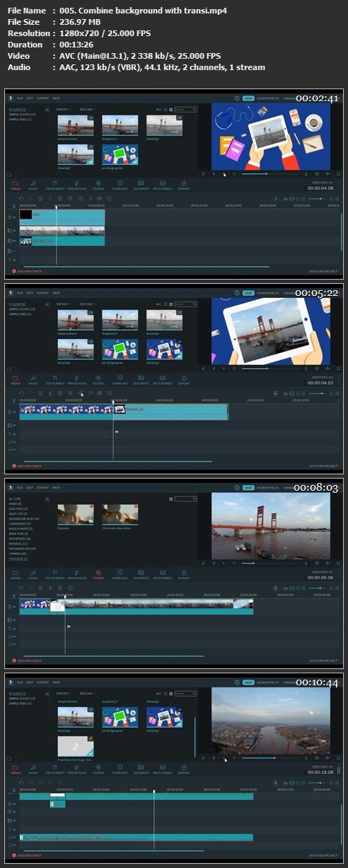The height and width of the screenshot is (868, 348).
Task: Open the HELP menu in the 00:08:03 frame
Action: pyautogui.click(x=56, y=487)
